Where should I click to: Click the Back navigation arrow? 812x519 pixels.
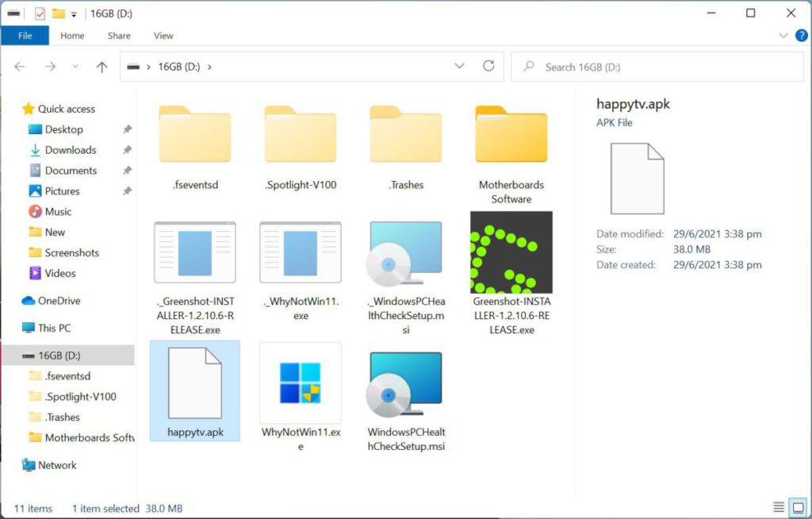[x=20, y=67]
